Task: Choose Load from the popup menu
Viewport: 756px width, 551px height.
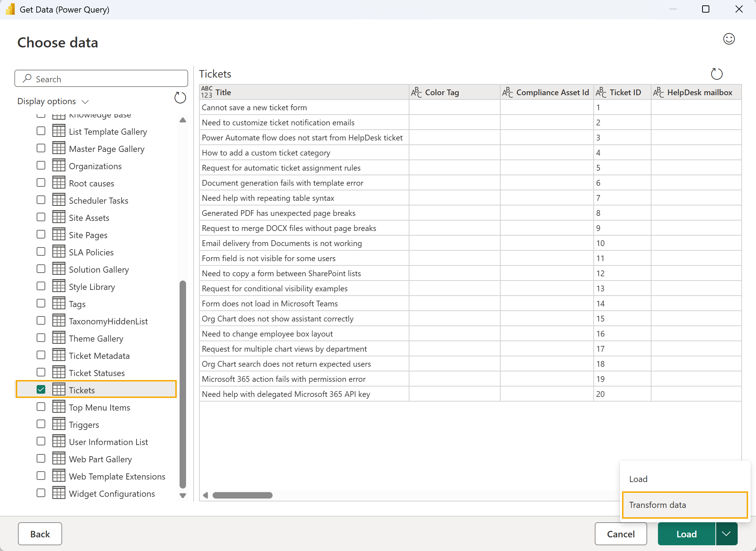Action: coord(685,479)
